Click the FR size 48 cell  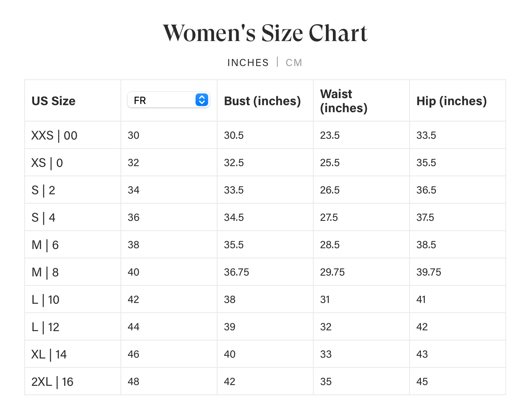pos(133,382)
